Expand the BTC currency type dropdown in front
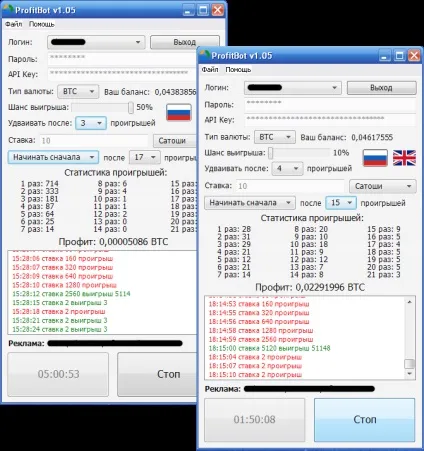 click(x=275, y=137)
